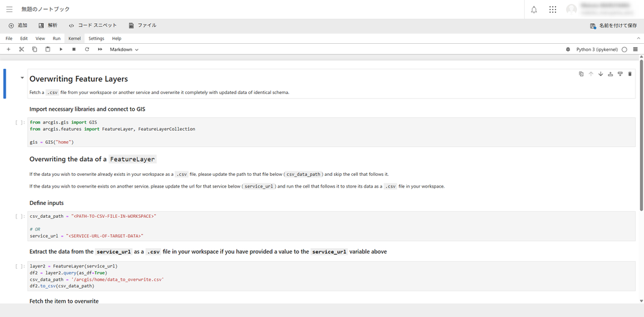Click inside the csv_data_path code cell
Screen dimensions: 644x317
click(331, 226)
